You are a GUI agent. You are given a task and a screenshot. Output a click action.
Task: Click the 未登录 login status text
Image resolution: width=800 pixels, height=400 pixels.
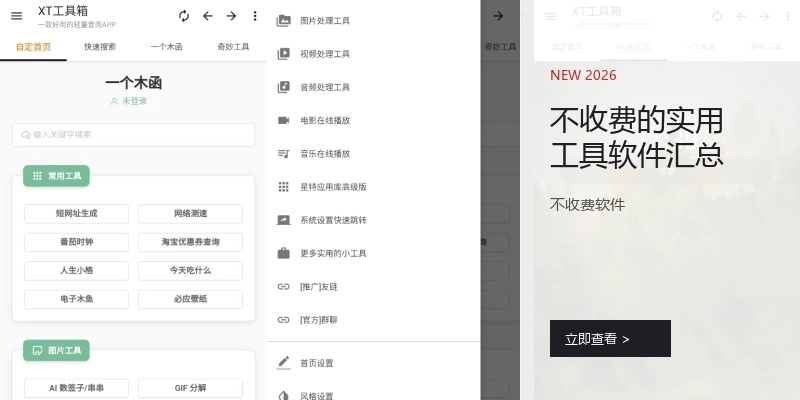coord(135,101)
